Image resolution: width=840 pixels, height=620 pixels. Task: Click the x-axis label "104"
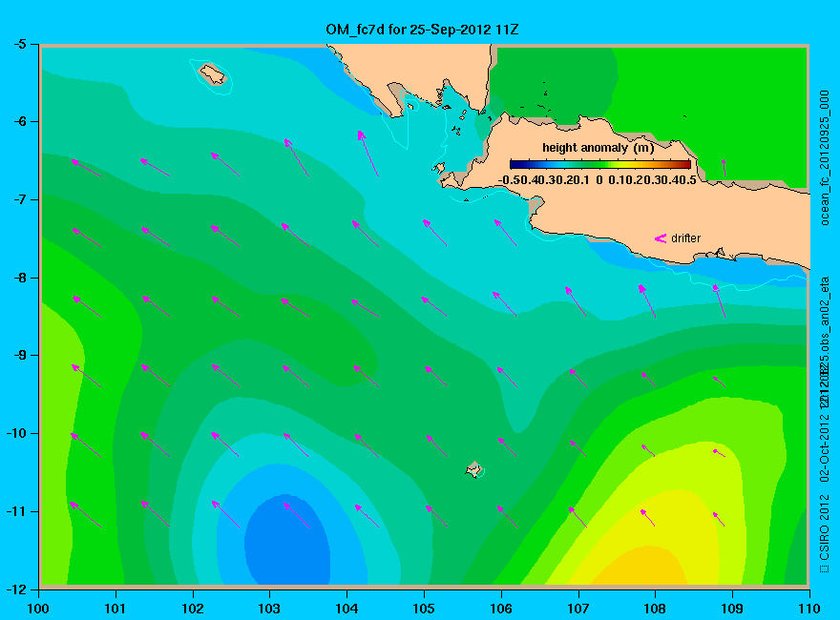[x=346, y=609]
